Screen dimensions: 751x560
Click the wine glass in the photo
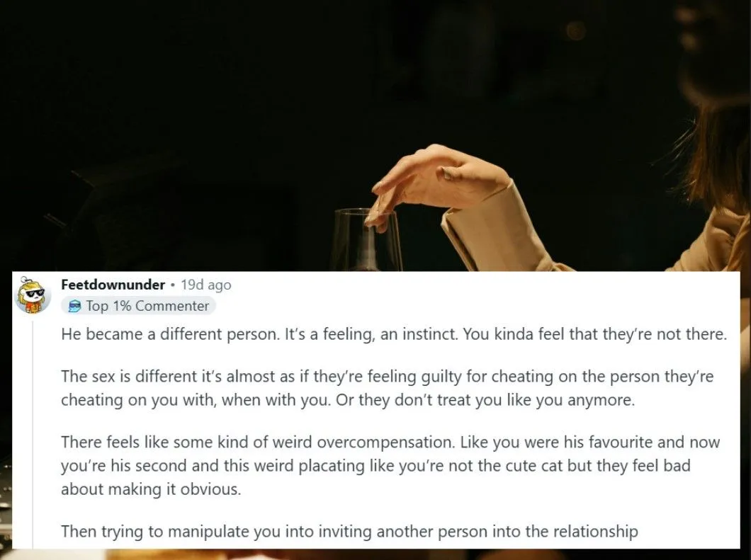(x=368, y=240)
